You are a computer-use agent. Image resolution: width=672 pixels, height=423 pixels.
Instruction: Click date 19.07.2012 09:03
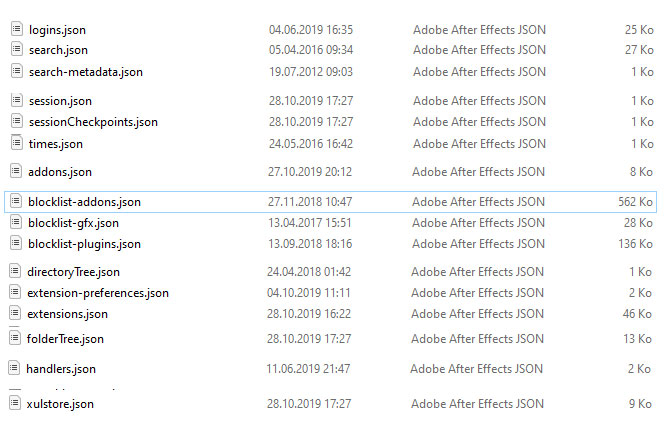[x=311, y=72]
